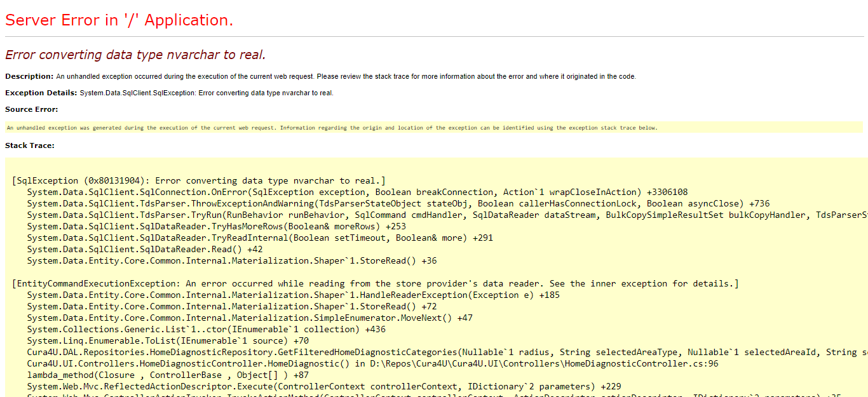Click the 'Server Error in '/' Application.' heading

point(119,20)
